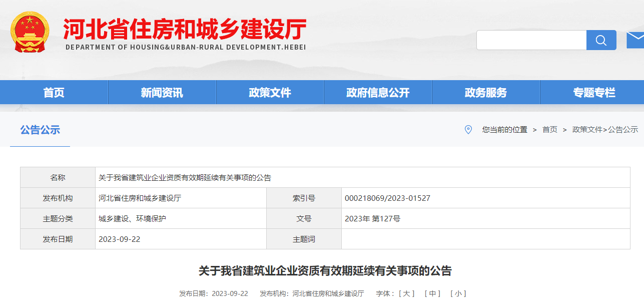Click the 字体 label

click(385, 293)
